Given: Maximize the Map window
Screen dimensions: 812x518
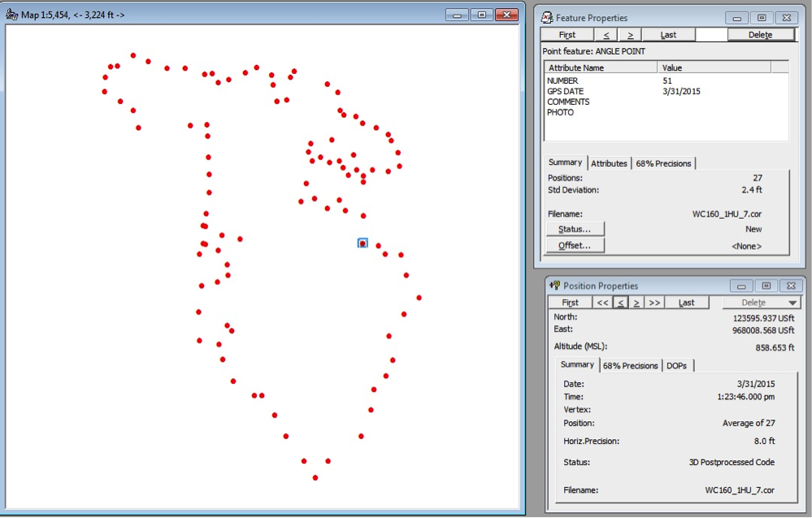Looking at the screenshot, I should 482,15.
